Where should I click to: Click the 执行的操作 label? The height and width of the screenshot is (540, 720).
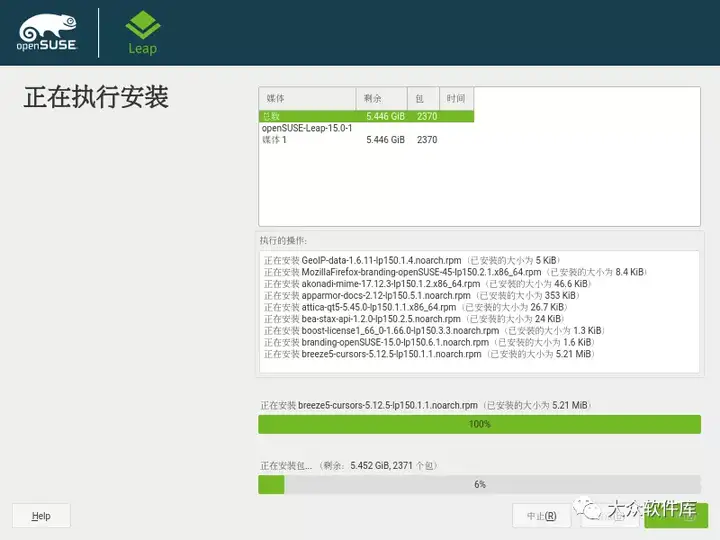click(x=283, y=241)
